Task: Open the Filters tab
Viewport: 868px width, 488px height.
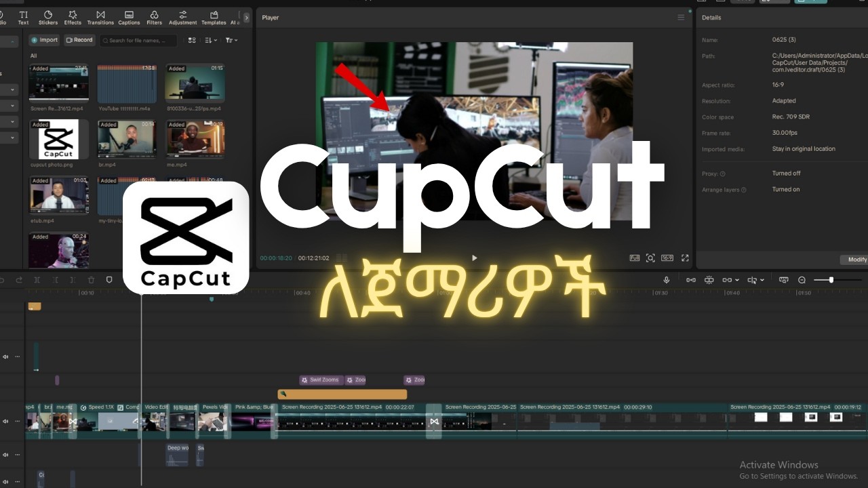Action: 155,18
